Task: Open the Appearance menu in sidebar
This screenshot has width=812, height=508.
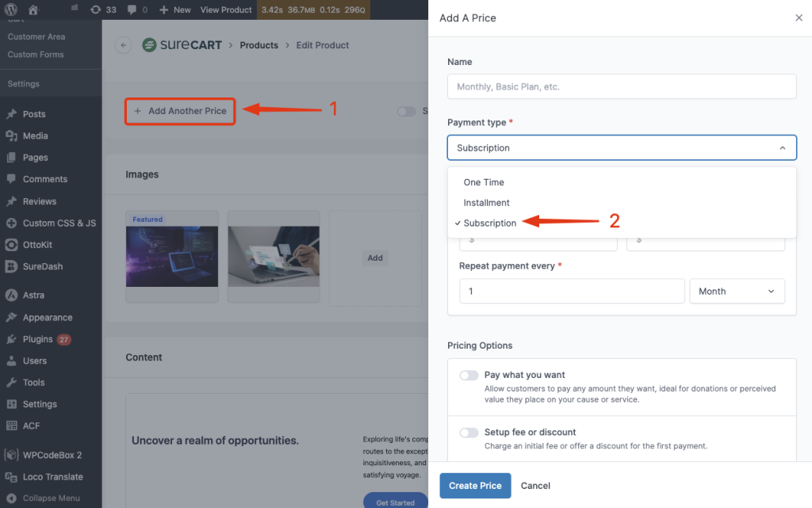Action: pyautogui.click(x=47, y=318)
